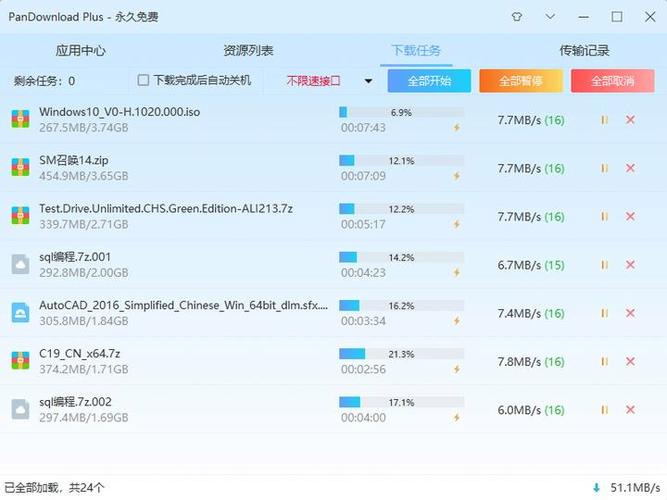667x500 pixels.
Task: Click the lightning boost icon for sql编程.7z.002
Action: coord(456,417)
